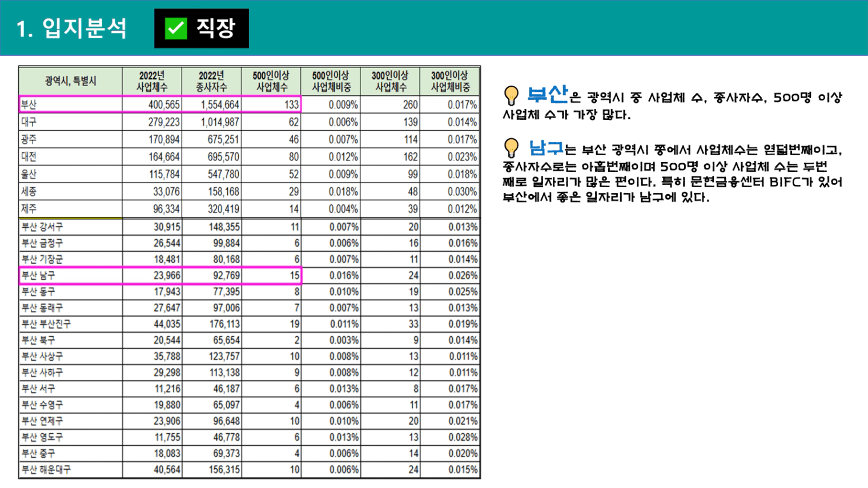Click the 광역시, 특별시 column header

pyautogui.click(x=70, y=81)
